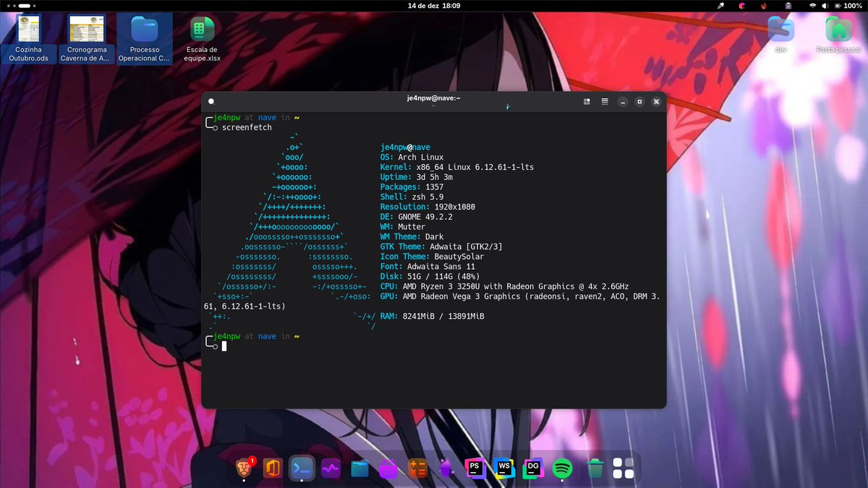Click the volume indicator in top bar

pyautogui.click(x=826, y=5)
